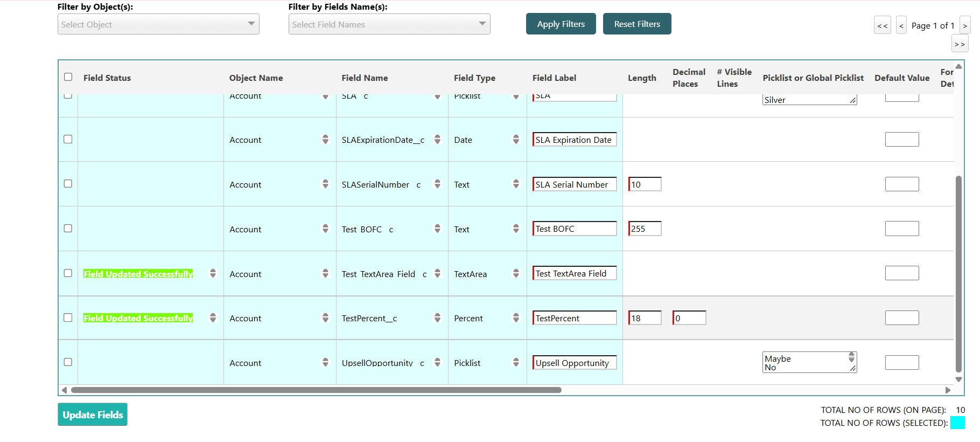Go to the next page (>)
Image resolution: width=980 pixels, height=442 pixels.
coord(965,25)
